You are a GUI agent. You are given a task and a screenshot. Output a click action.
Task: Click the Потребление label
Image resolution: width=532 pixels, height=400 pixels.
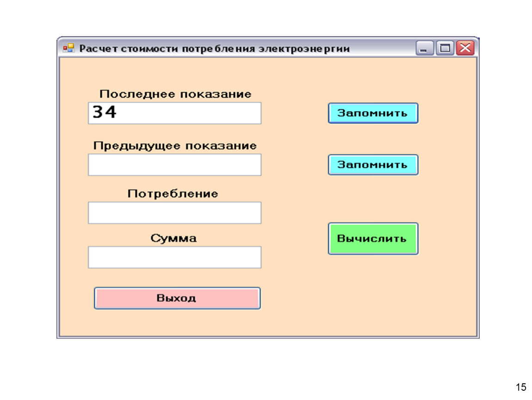coord(173,194)
